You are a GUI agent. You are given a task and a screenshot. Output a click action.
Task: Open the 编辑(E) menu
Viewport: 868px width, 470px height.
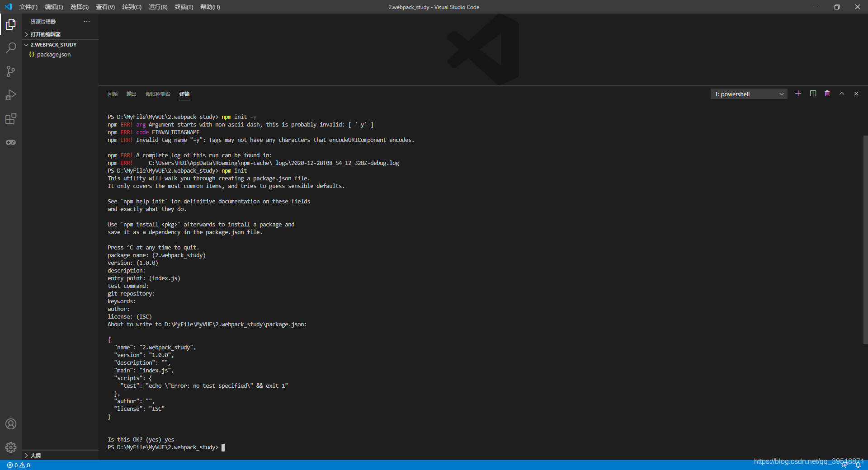[x=54, y=7]
